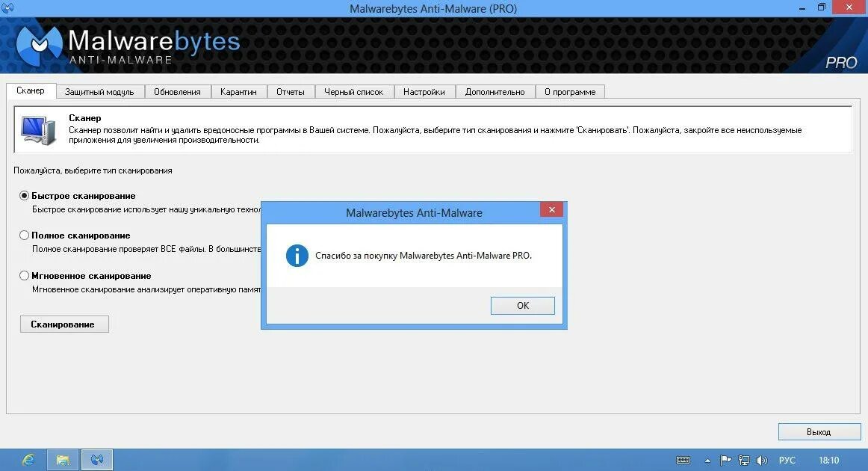This screenshot has width=868, height=471.
Task: Open File Explorer from taskbar
Action: [x=63, y=460]
